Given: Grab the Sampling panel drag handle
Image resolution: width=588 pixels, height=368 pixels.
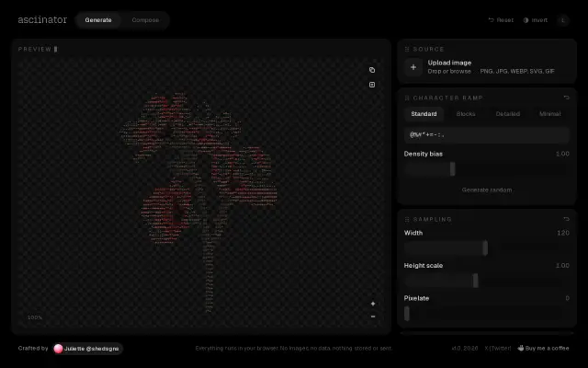Looking at the screenshot, I should 407,219.
